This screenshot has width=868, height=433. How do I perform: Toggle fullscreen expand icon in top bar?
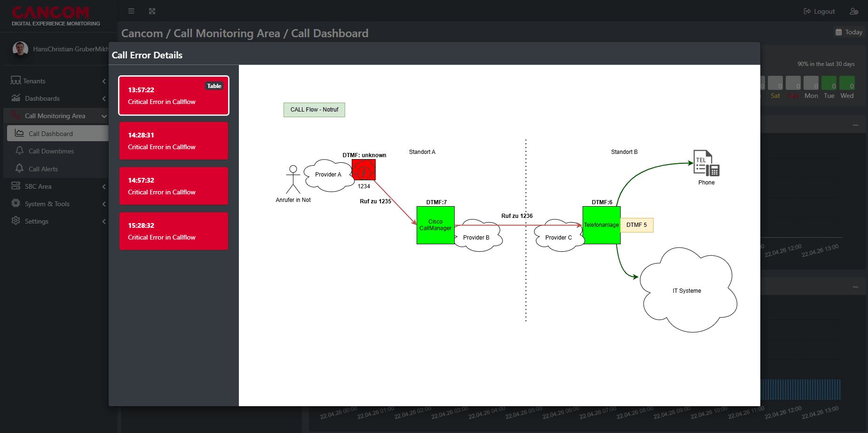click(152, 11)
